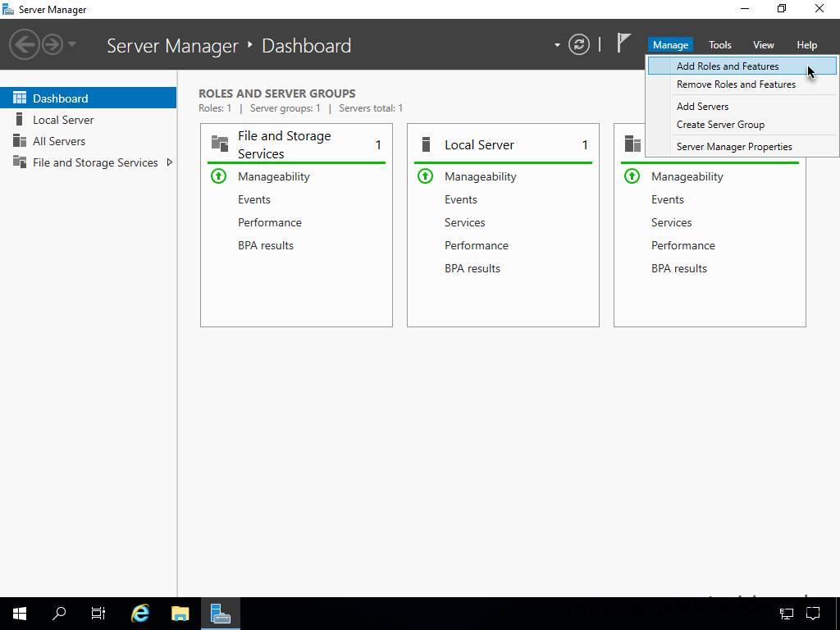The image size is (840, 630).
Task: Select All Servers in the sidebar
Action: point(88,141)
